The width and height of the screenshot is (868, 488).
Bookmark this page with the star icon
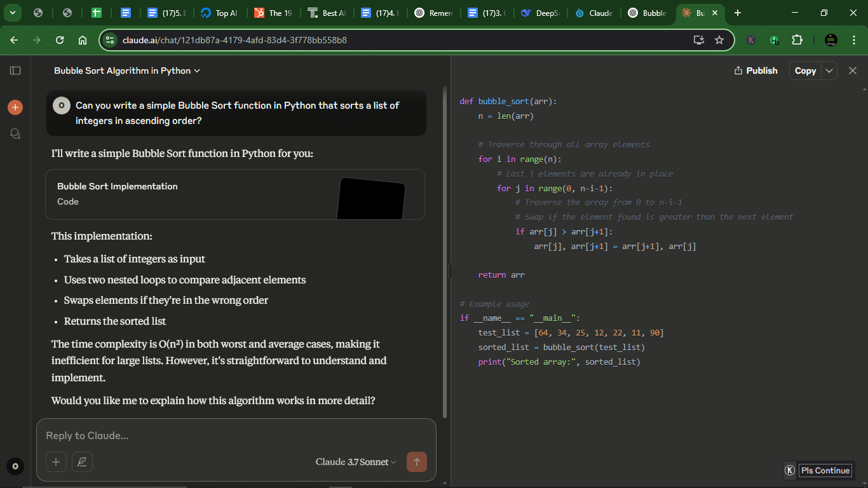pos(719,40)
